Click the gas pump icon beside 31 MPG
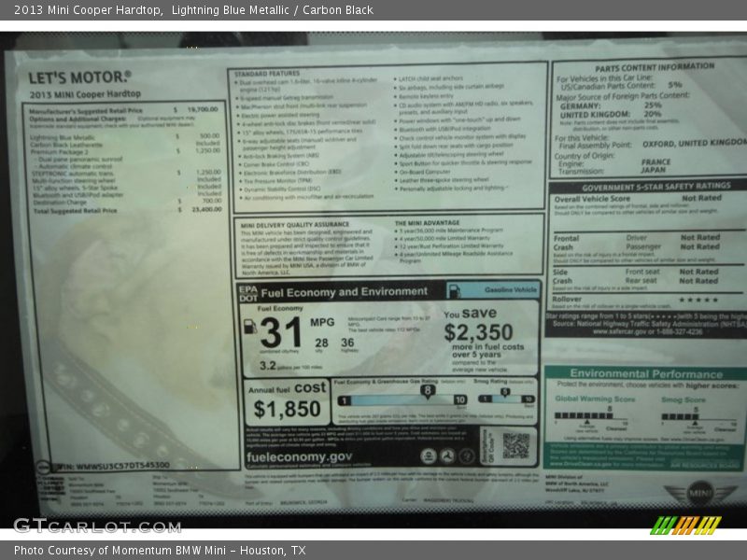This screenshot has width=747, height=560. [x=250, y=328]
